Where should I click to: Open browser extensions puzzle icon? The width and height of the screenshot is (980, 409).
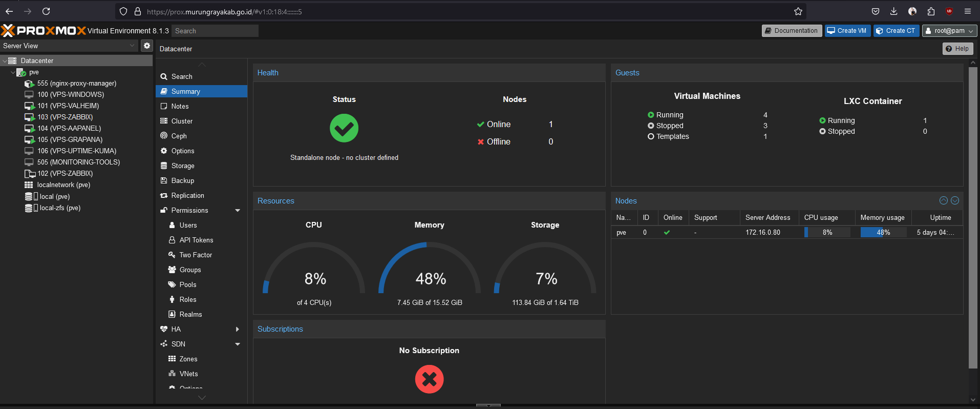[931, 11]
